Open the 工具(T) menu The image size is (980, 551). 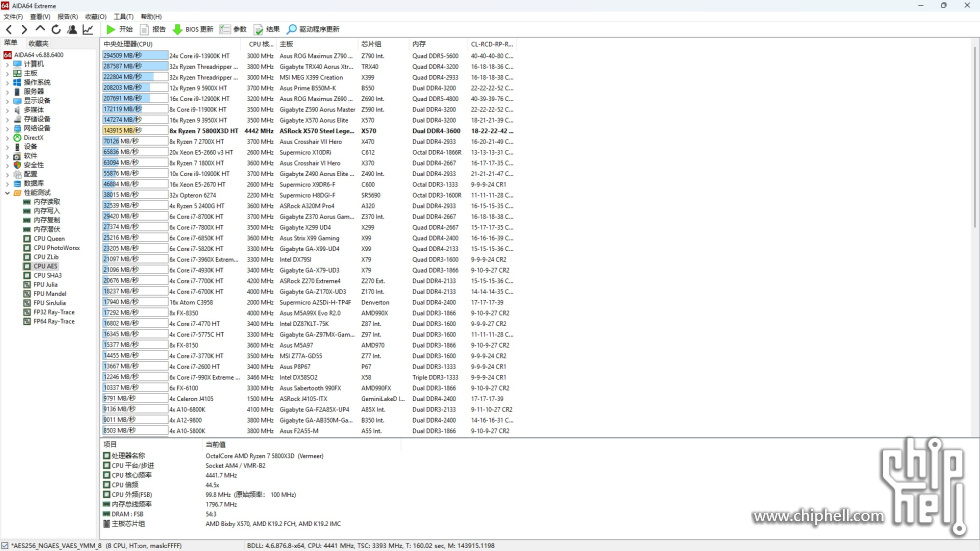(x=123, y=17)
